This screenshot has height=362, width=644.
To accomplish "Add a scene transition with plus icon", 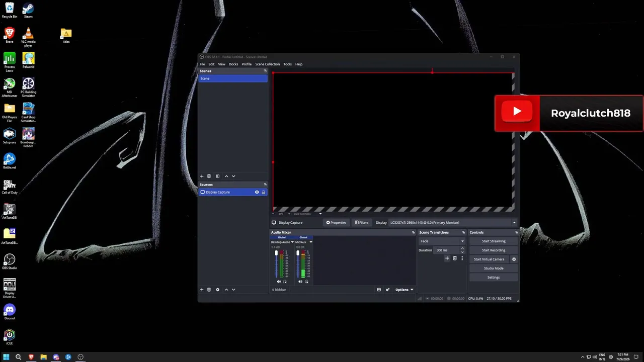I will tap(447, 258).
